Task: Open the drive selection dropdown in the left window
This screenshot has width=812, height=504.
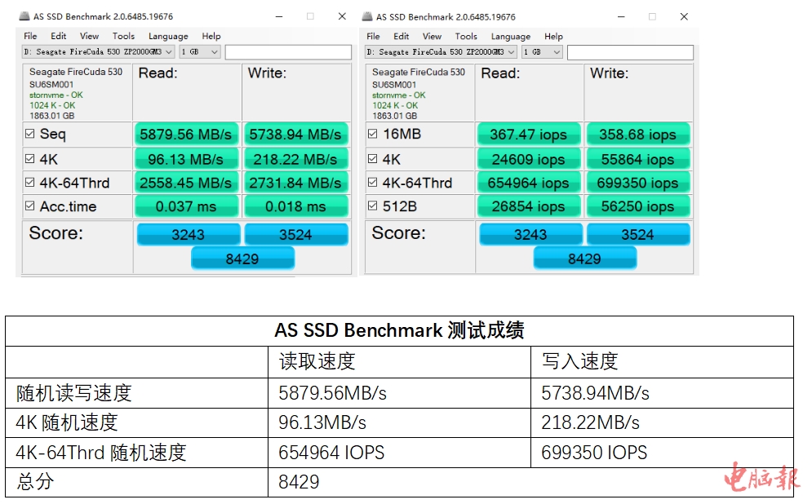Action: coord(98,51)
